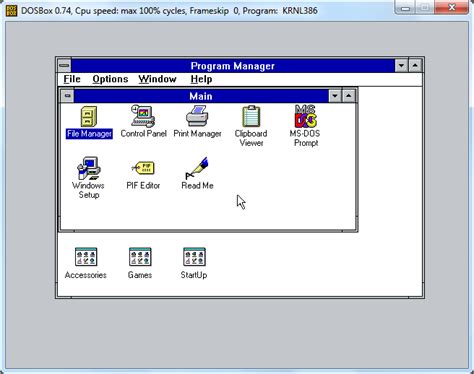The width and height of the screenshot is (474, 374).
Task: Select the Games program group icon
Action: tap(140, 257)
